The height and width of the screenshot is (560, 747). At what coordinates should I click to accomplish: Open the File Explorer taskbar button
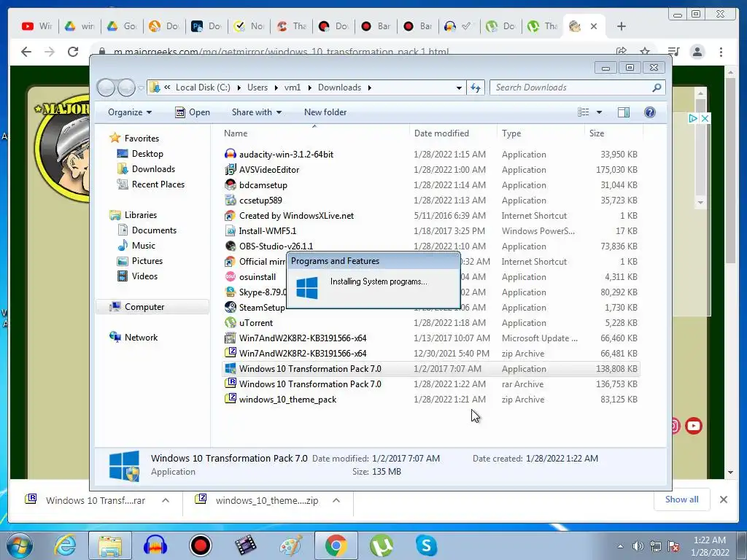[x=110, y=545]
